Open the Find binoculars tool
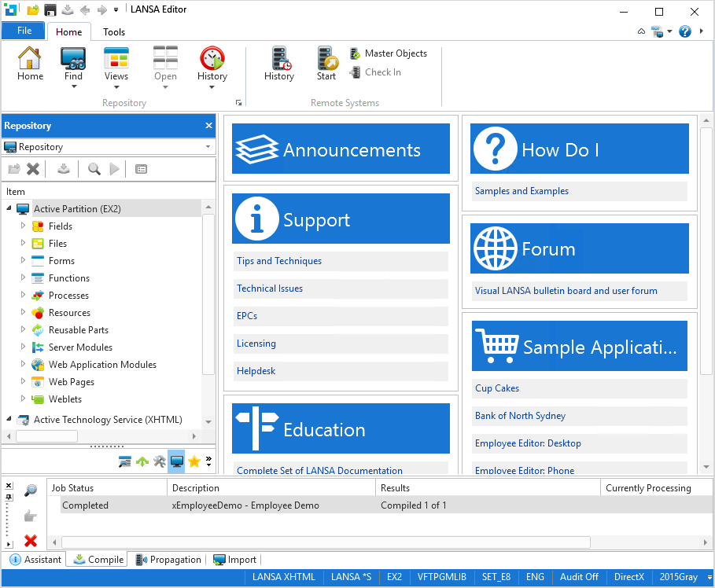The image size is (715, 588). click(73, 68)
